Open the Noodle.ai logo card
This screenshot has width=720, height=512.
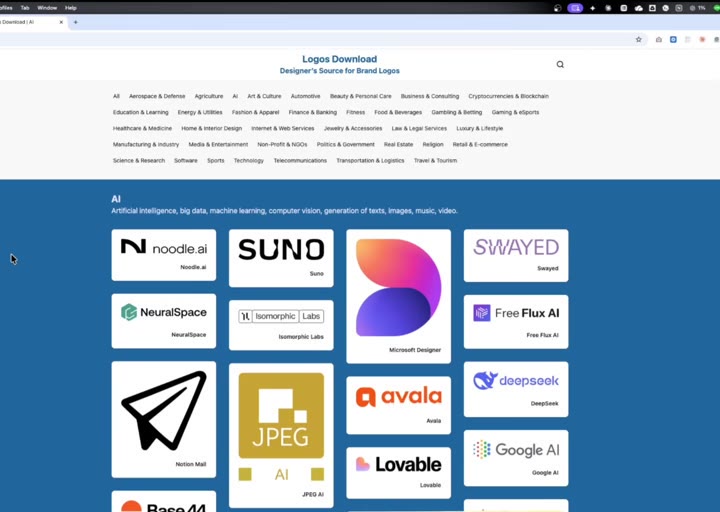pos(163,255)
